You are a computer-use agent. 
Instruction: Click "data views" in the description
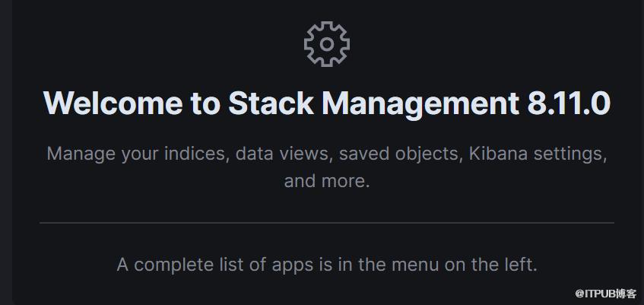point(282,154)
